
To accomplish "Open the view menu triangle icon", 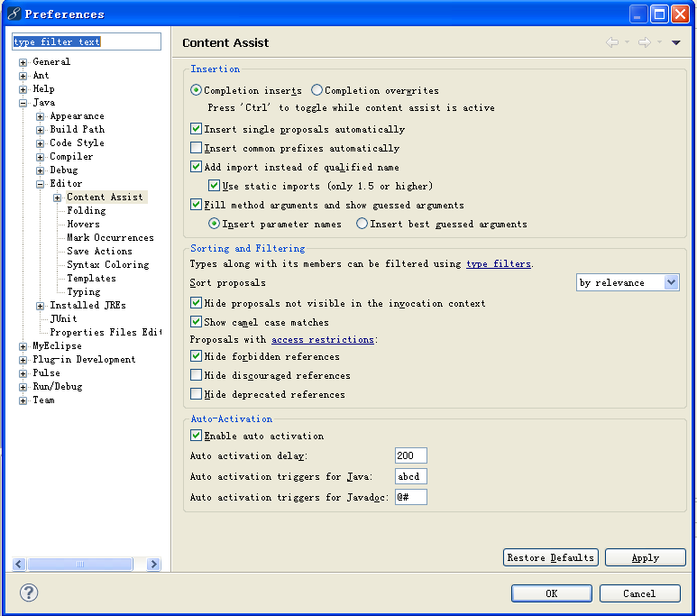I will pos(676,42).
